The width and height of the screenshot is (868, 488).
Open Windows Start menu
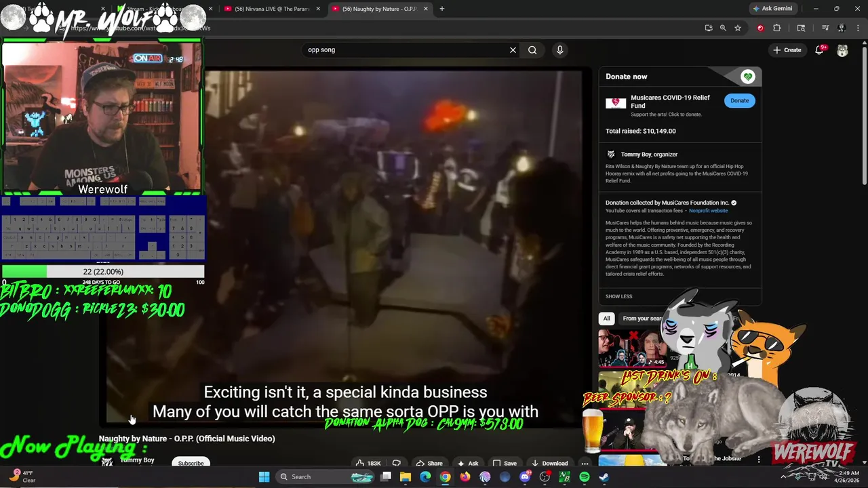tap(264, 477)
